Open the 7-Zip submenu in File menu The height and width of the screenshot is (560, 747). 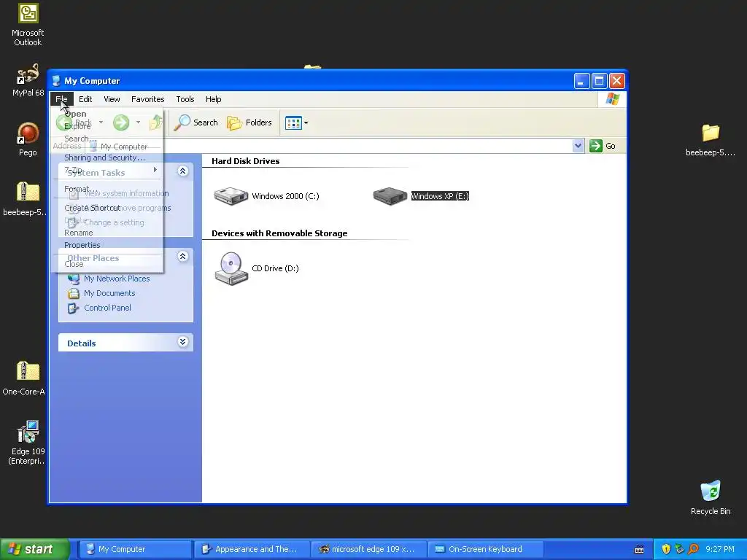pyautogui.click(x=107, y=170)
